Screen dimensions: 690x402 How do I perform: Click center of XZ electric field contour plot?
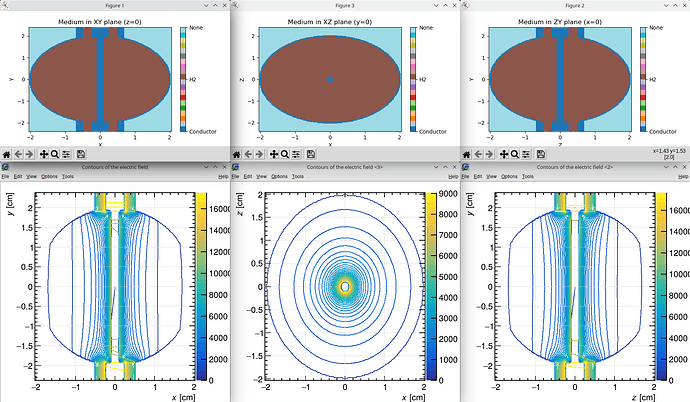pyautogui.click(x=345, y=286)
